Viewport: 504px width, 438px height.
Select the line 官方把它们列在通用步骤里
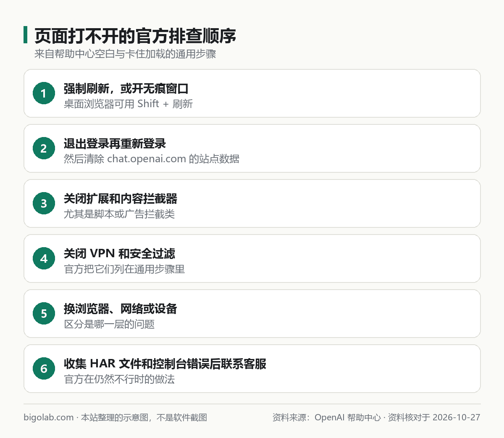tap(124, 269)
